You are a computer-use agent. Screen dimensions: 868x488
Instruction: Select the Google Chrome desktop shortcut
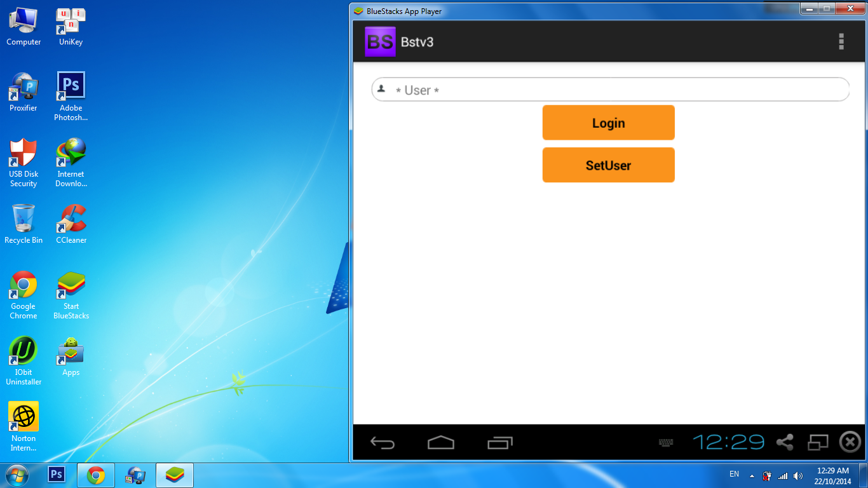click(24, 295)
